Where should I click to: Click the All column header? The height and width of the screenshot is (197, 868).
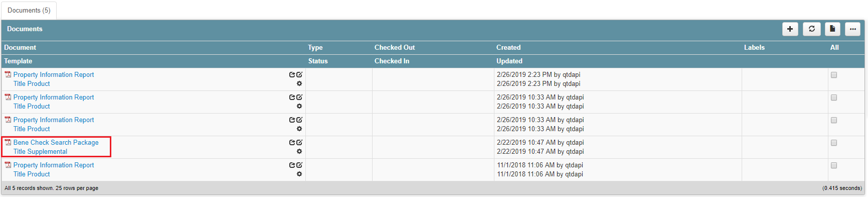click(x=834, y=47)
